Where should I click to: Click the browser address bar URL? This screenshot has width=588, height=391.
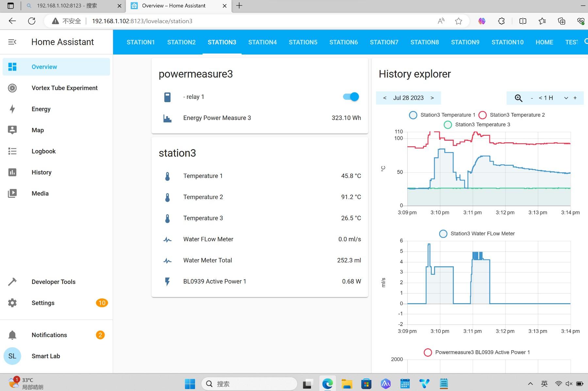click(142, 21)
